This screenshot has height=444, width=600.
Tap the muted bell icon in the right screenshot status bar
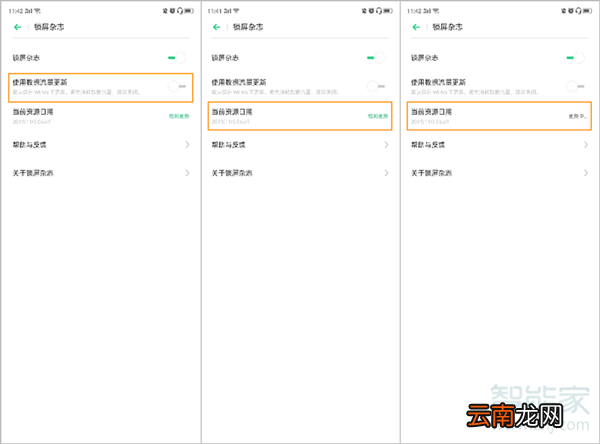point(564,11)
